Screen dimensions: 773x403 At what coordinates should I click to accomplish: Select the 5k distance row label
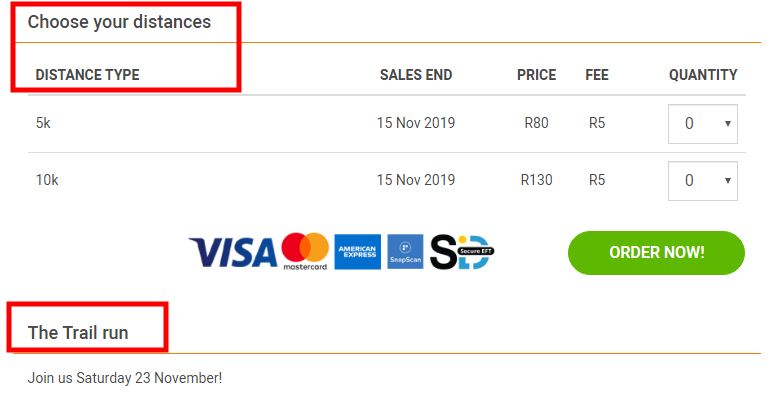(43, 124)
